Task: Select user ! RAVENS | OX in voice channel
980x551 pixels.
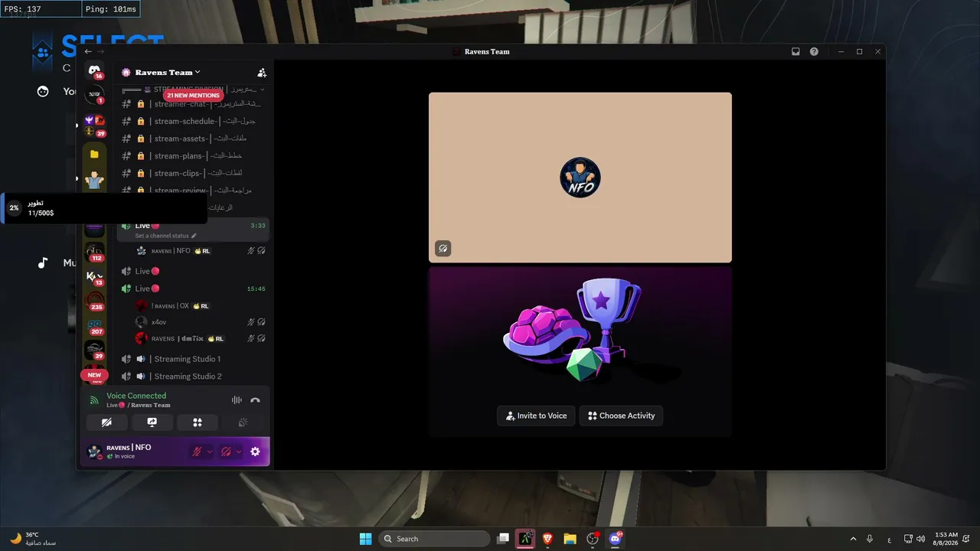Action: pyautogui.click(x=201, y=305)
